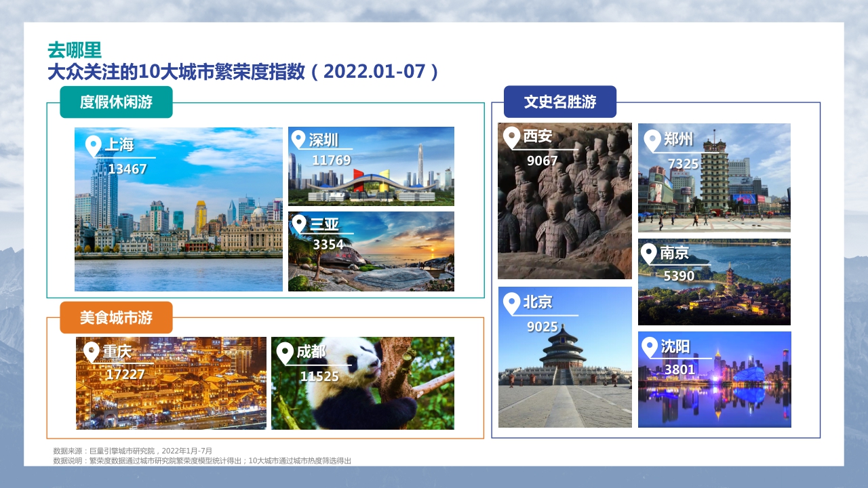Click the location pin icon on 西安

pyautogui.click(x=513, y=136)
